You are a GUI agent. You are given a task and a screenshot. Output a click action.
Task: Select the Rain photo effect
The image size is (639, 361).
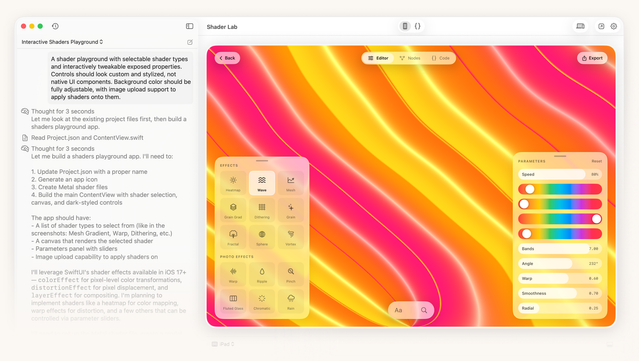click(x=291, y=301)
